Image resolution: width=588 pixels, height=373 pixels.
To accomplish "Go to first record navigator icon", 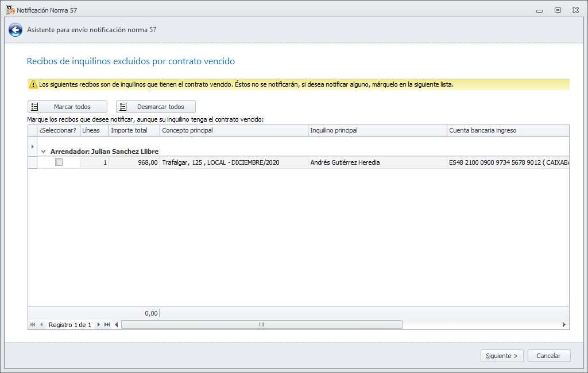I will (x=33, y=325).
